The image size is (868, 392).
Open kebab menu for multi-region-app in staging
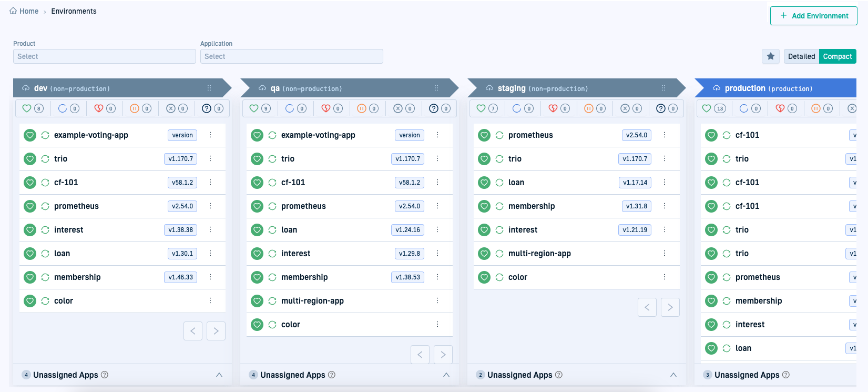pyautogui.click(x=665, y=253)
